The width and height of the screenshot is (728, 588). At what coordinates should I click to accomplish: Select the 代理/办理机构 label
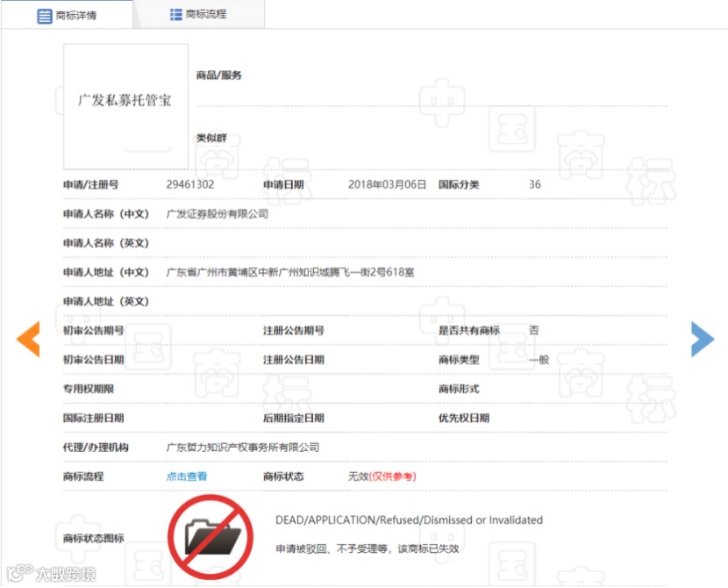click(96, 448)
